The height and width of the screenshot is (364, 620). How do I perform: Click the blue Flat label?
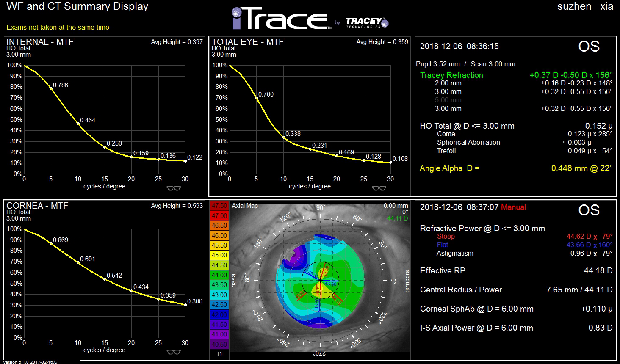click(442, 245)
